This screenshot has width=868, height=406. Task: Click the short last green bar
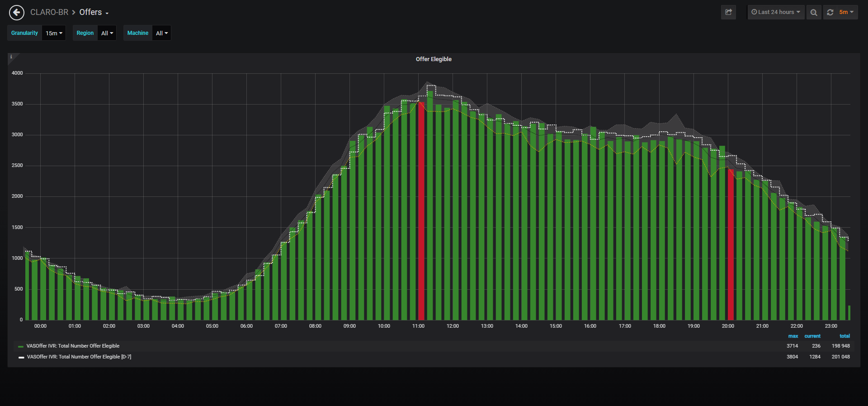point(849,313)
